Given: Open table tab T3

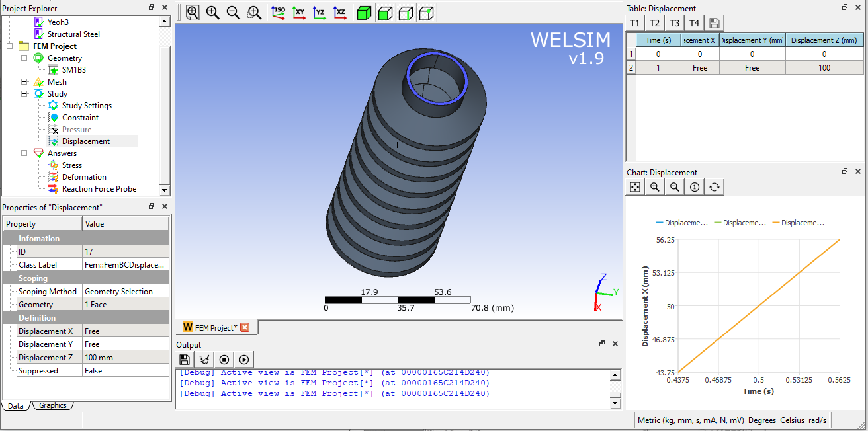Looking at the screenshot, I should (674, 23).
